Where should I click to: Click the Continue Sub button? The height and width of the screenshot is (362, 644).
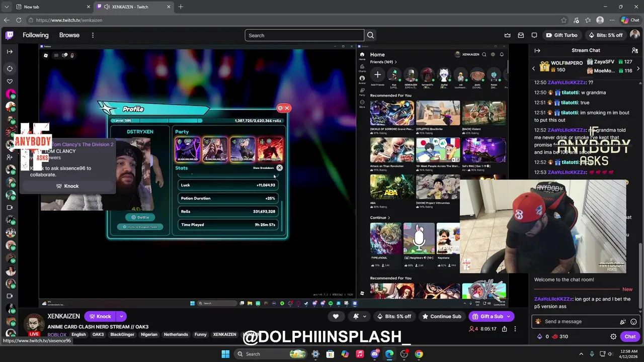click(441, 316)
